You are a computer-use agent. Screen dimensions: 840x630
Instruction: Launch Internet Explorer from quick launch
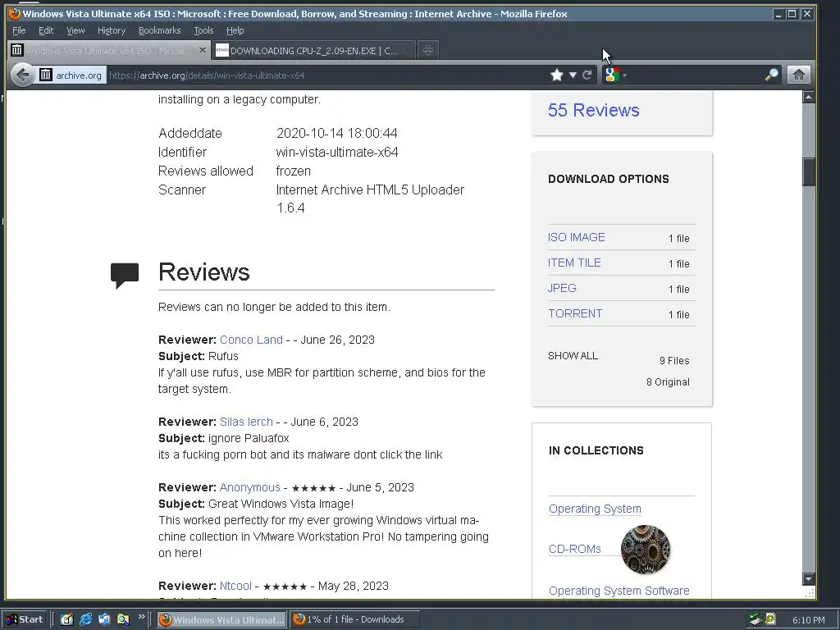click(85, 619)
